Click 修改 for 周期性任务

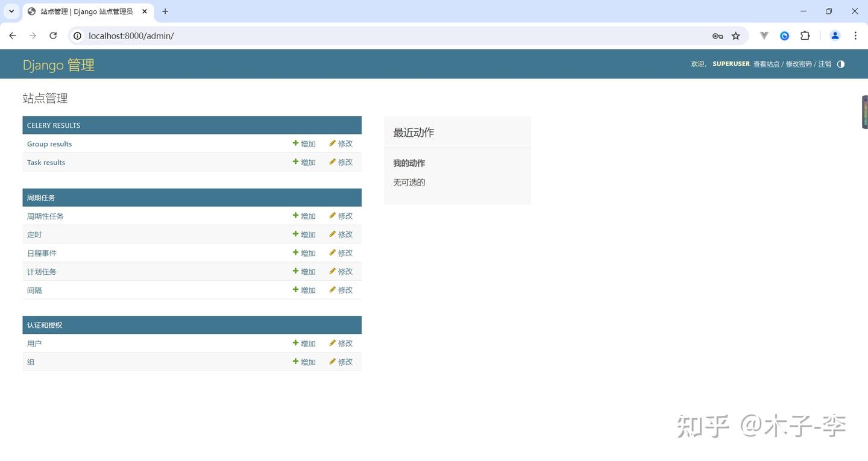pyautogui.click(x=341, y=216)
